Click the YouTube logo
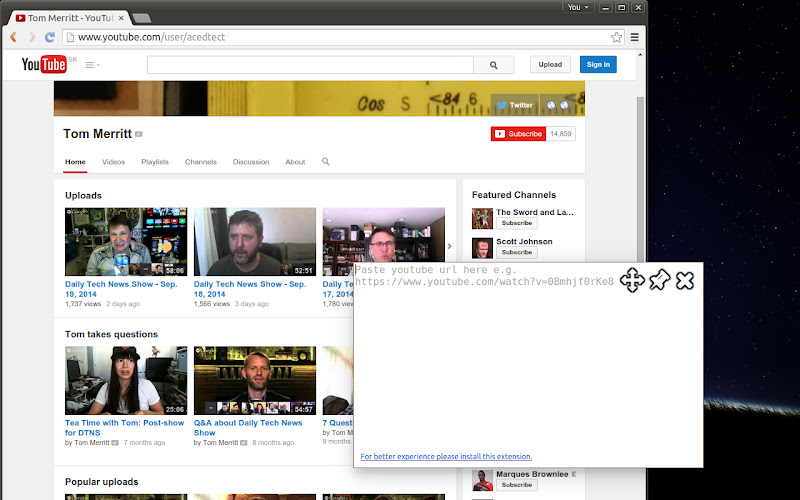This screenshot has width=800, height=500. tap(44, 64)
